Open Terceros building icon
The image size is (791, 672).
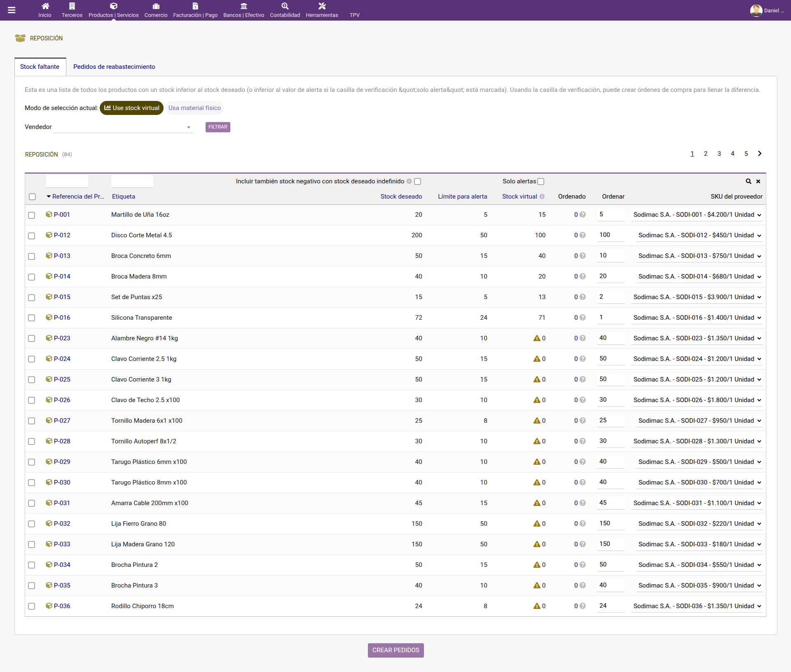click(72, 6)
